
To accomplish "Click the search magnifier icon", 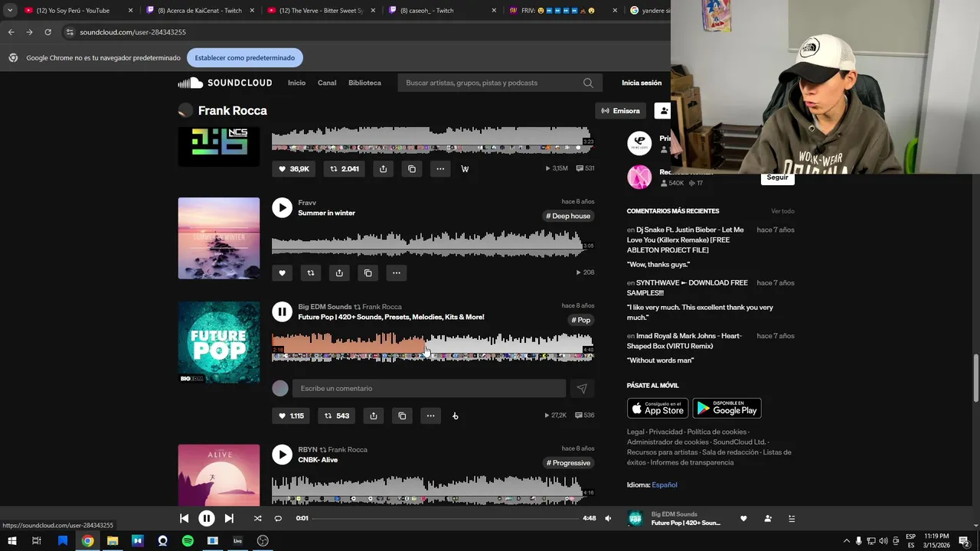I will [x=588, y=83].
